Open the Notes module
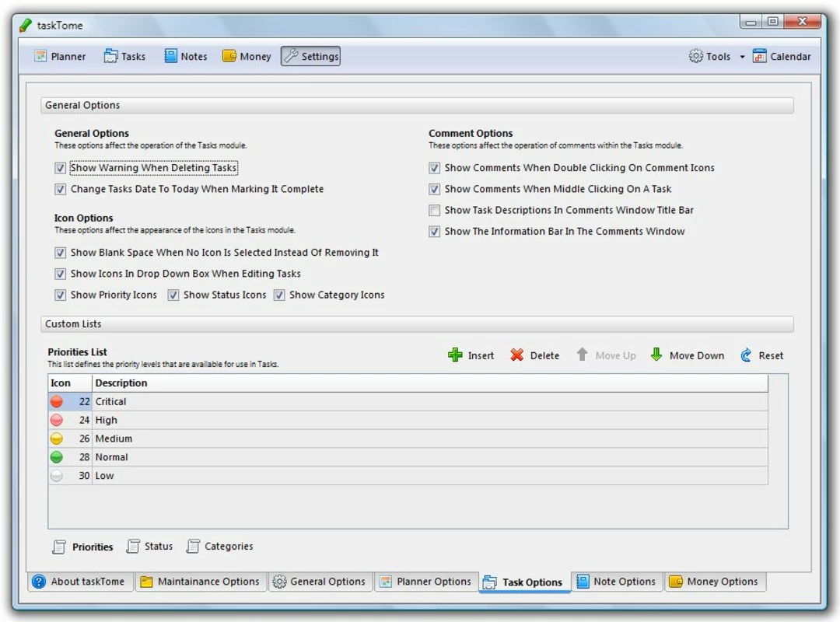This screenshot has width=840, height=622. point(185,56)
